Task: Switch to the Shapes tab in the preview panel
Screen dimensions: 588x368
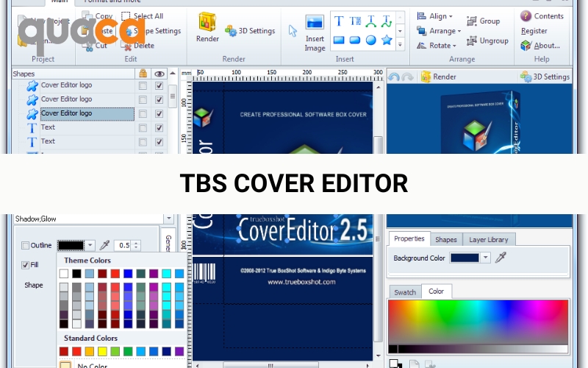Action: coord(446,240)
